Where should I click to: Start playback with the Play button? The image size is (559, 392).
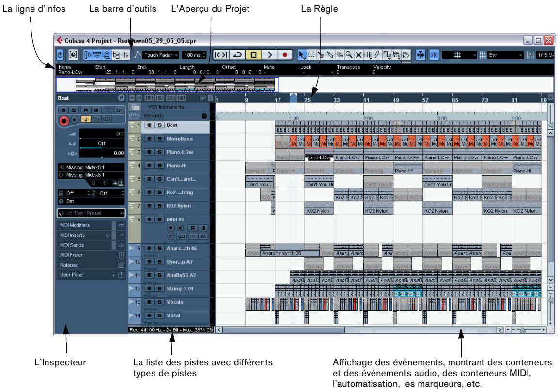pos(269,55)
